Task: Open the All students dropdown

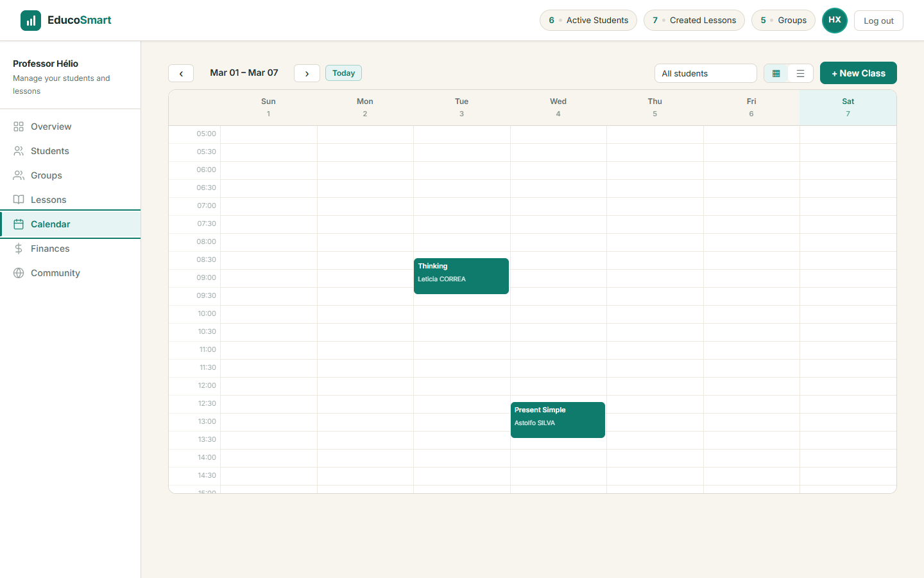Action: coord(705,73)
